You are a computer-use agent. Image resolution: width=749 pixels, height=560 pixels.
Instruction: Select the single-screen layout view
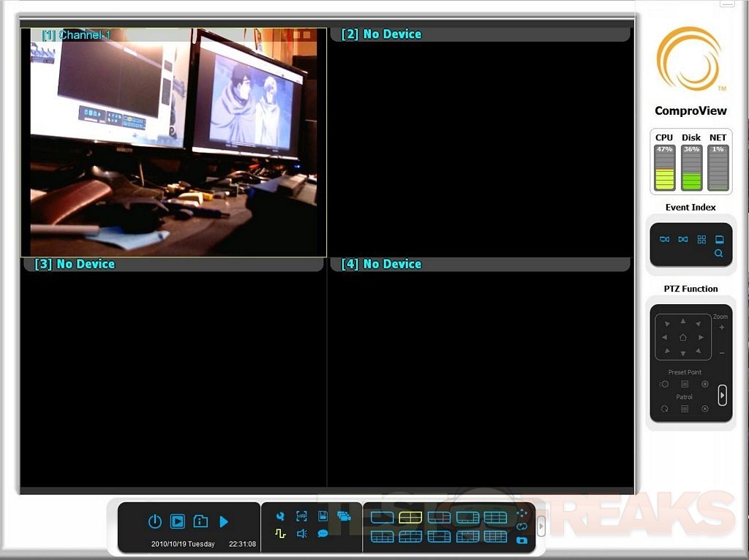(382, 518)
